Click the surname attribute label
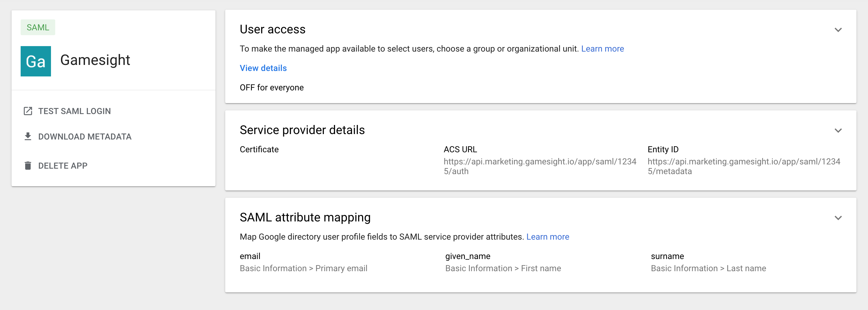 (667, 257)
